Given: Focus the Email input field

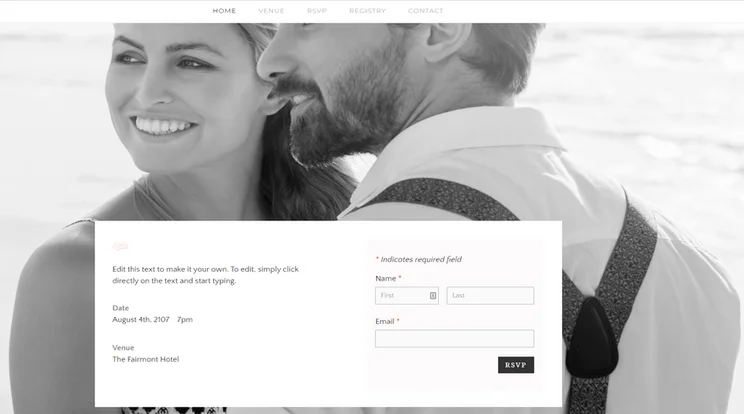Looking at the screenshot, I should point(454,339).
